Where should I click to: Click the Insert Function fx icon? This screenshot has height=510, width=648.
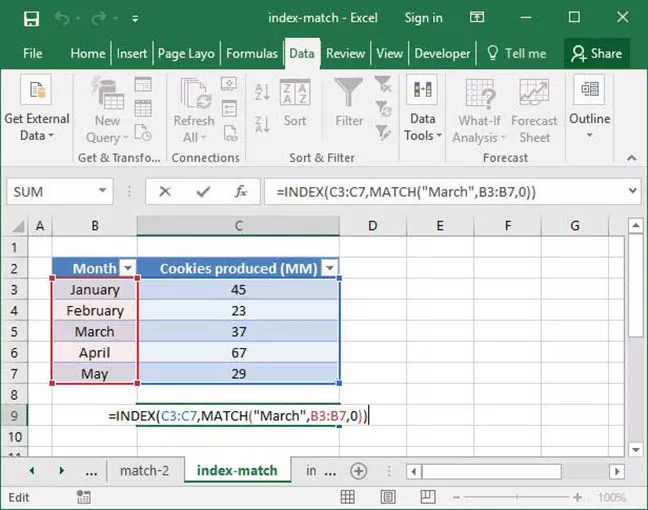pos(240,191)
